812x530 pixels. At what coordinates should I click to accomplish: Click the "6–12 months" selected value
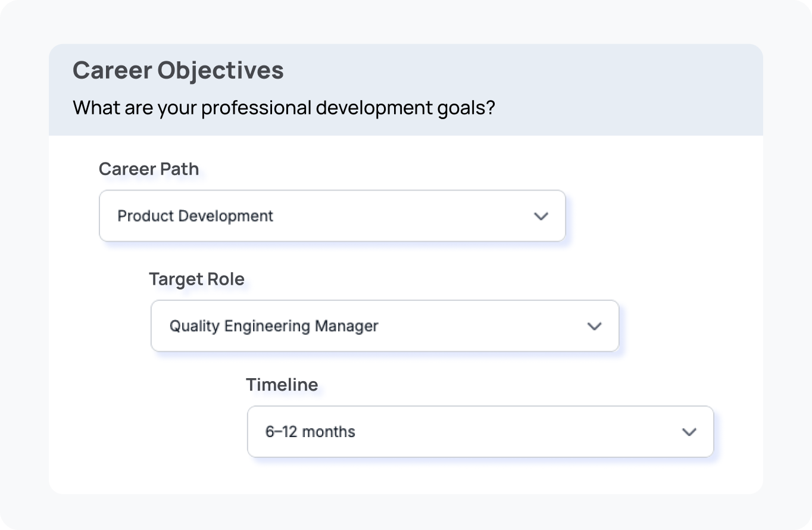[x=310, y=432]
